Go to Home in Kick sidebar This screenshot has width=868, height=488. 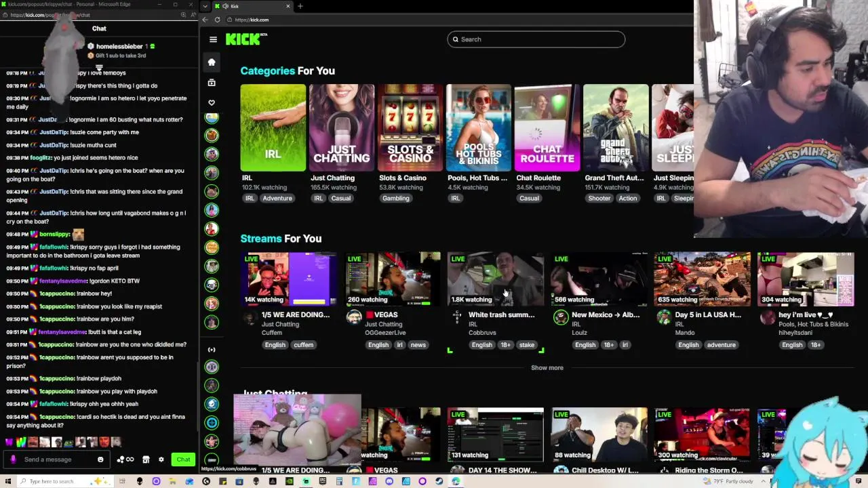212,62
